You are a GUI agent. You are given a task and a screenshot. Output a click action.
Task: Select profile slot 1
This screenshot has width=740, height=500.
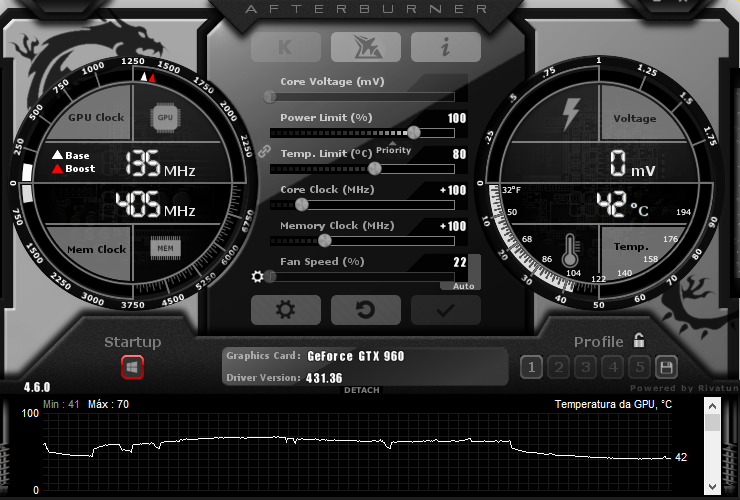pyautogui.click(x=531, y=367)
